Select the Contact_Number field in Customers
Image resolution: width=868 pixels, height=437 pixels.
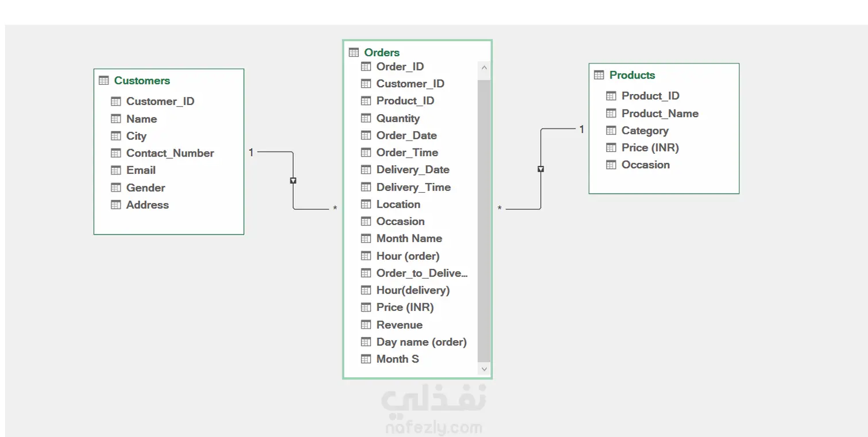pos(162,153)
